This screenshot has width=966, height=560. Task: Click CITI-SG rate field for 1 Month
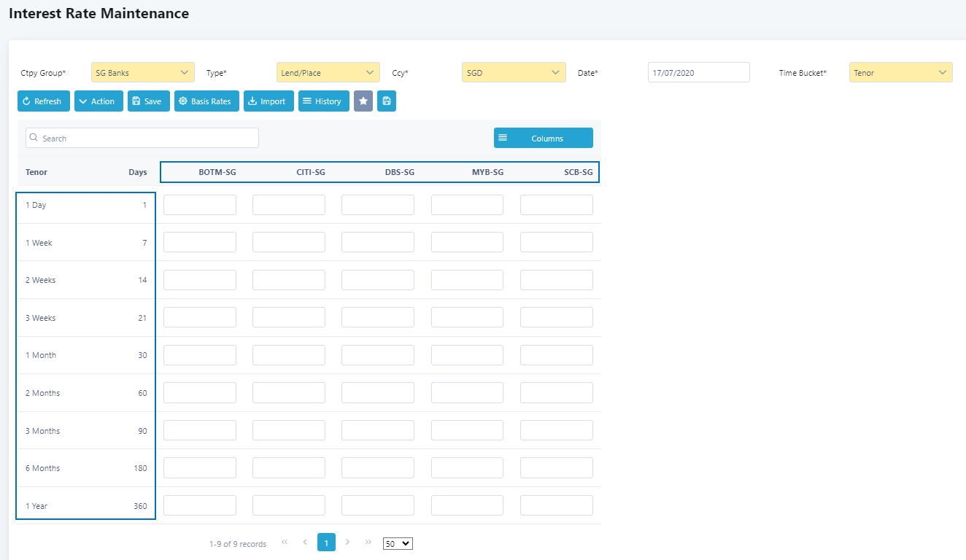pos(289,355)
